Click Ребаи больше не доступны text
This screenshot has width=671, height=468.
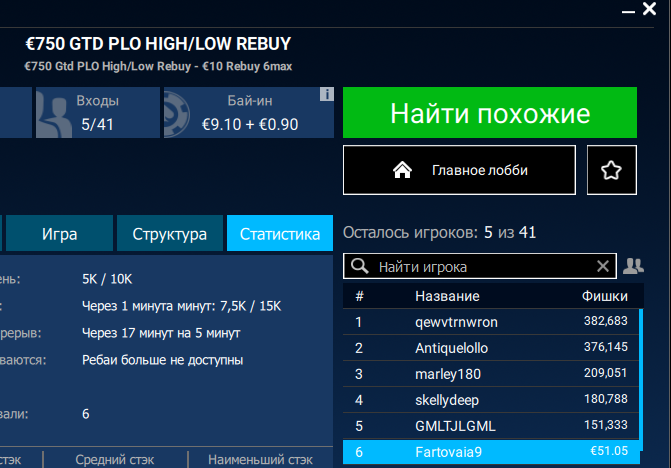pos(163,360)
